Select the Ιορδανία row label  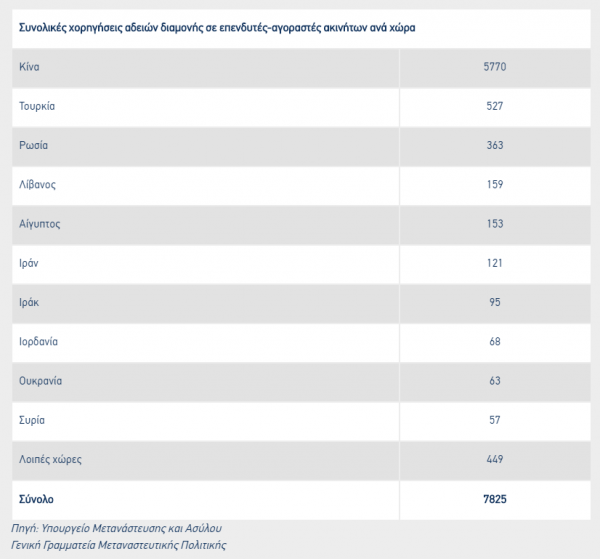[39, 342]
